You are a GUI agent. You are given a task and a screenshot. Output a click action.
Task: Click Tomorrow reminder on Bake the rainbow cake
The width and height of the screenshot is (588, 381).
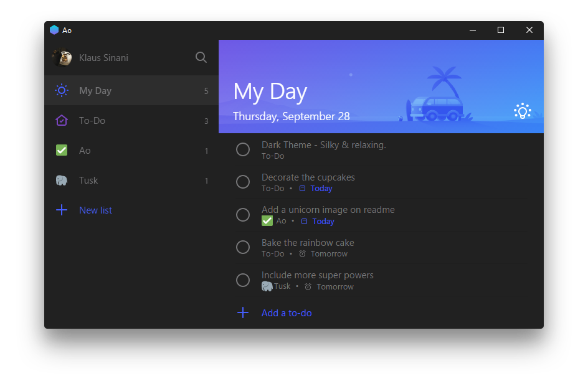(329, 254)
